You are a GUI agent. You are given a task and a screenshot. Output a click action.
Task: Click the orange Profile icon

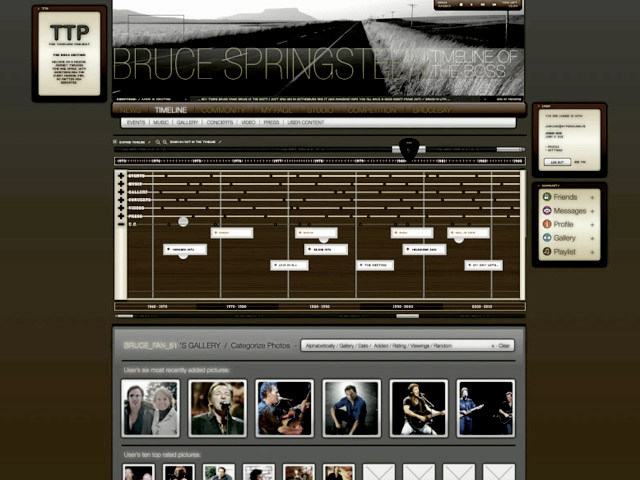tap(547, 224)
